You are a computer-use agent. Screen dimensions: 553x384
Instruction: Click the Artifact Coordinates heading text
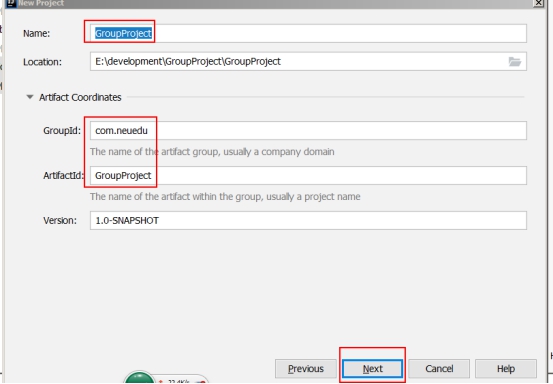tap(80, 97)
